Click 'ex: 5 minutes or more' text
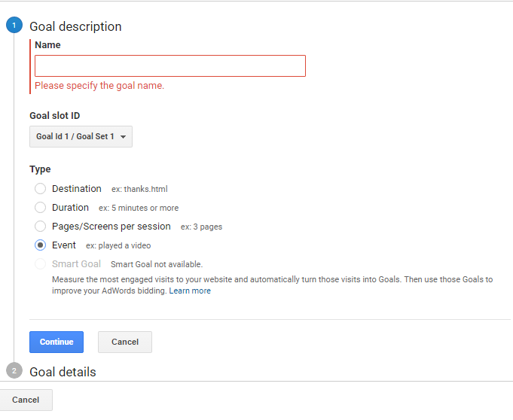 139,208
